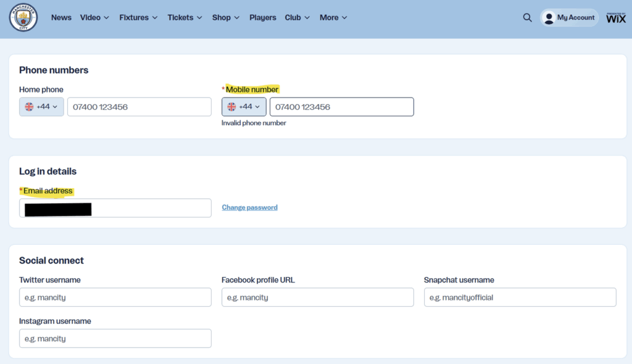Expand the Club menu

(297, 18)
